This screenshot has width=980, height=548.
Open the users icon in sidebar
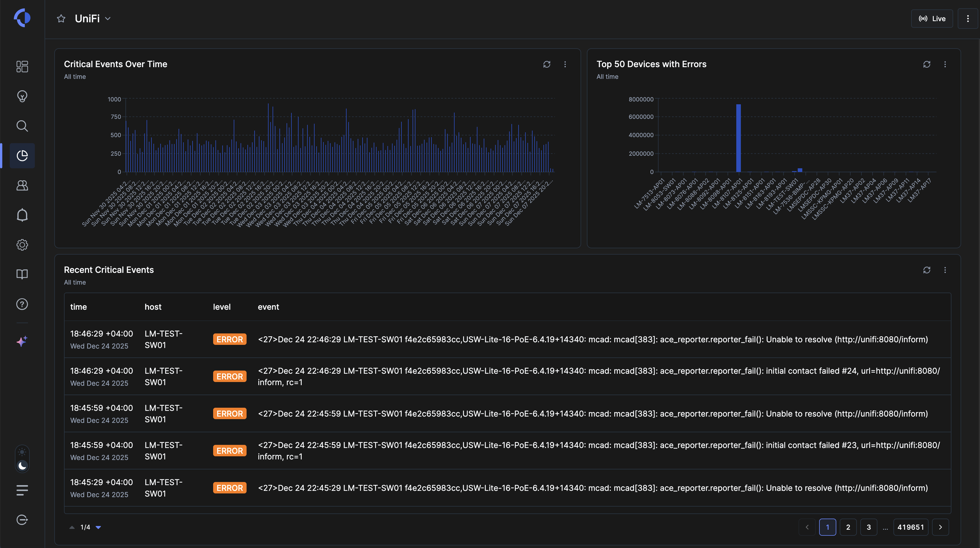[22, 185]
